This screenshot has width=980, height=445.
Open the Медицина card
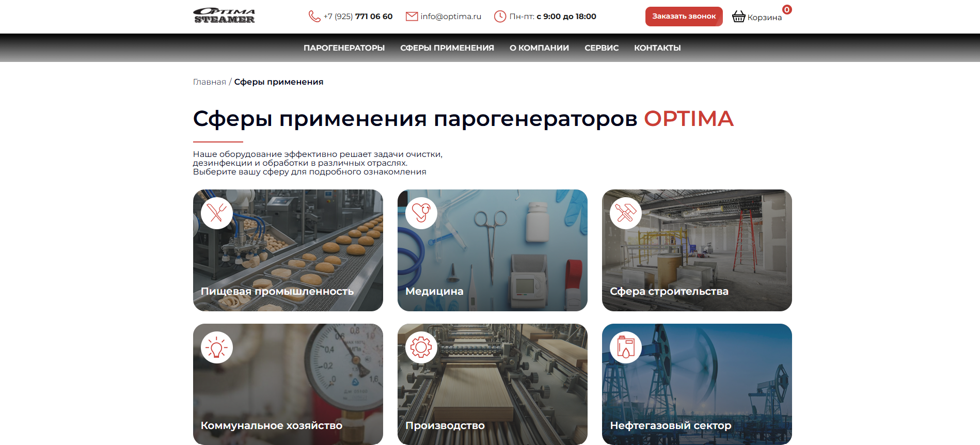click(492, 250)
